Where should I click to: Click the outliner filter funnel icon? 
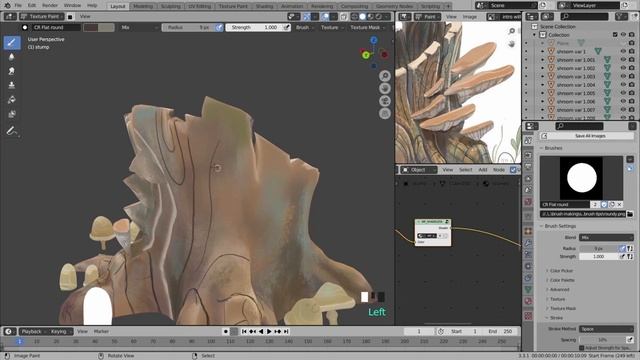[x=621, y=17]
